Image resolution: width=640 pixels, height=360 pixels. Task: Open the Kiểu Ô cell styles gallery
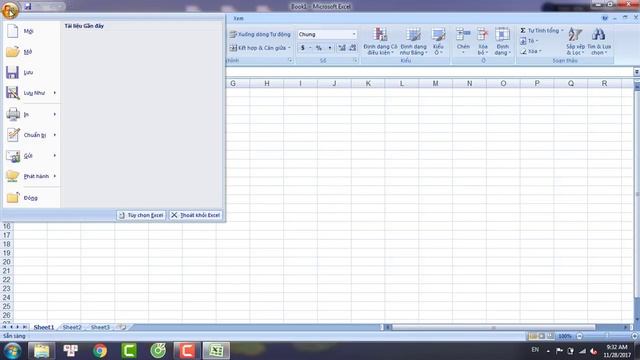tap(438, 41)
